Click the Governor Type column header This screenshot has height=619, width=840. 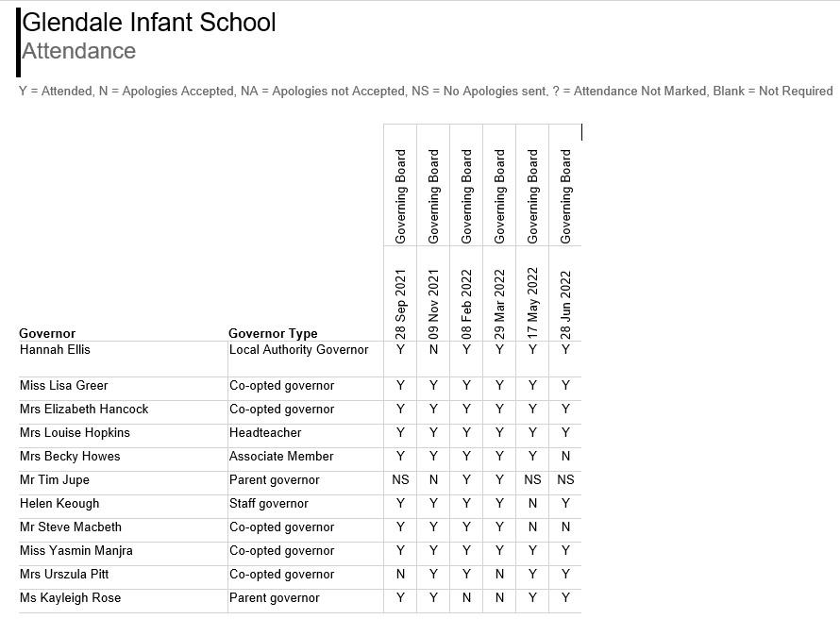[x=273, y=333]
